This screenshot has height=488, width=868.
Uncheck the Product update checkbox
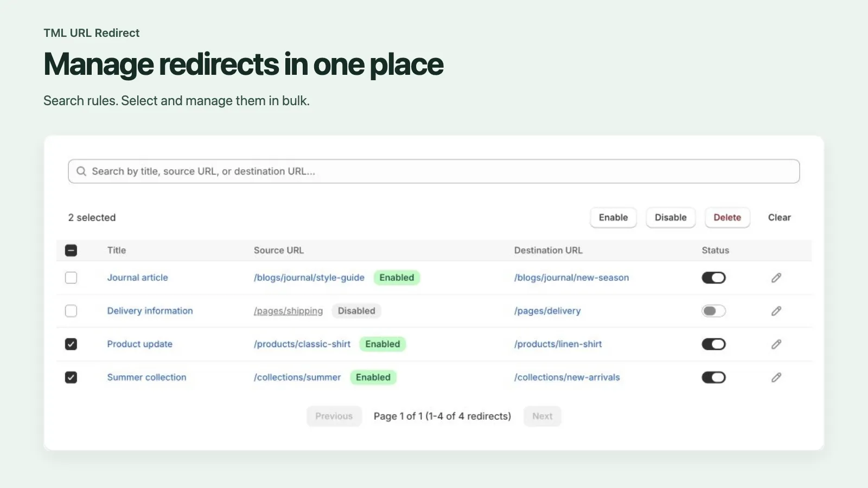tap(71, 344)
